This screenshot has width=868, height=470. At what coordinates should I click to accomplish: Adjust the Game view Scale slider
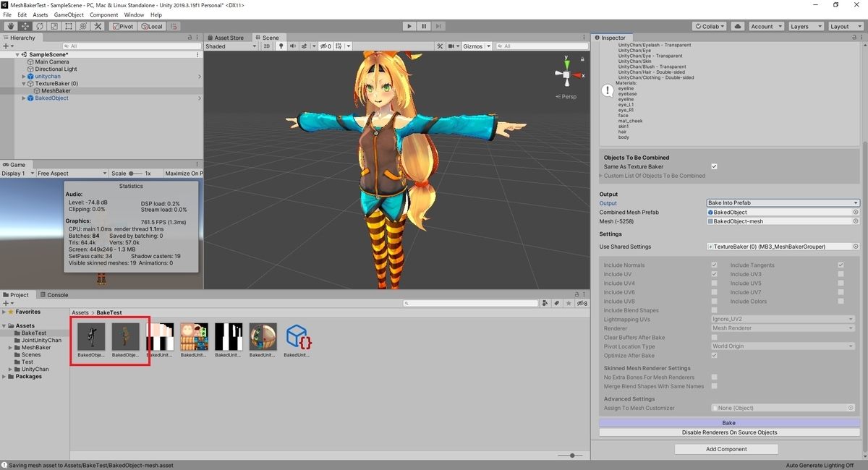136,174
